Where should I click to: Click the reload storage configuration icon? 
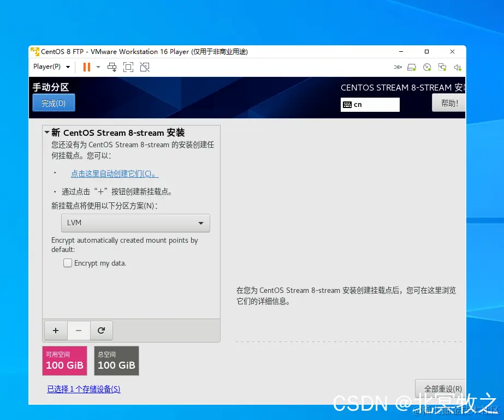click(x=101, y=331)
